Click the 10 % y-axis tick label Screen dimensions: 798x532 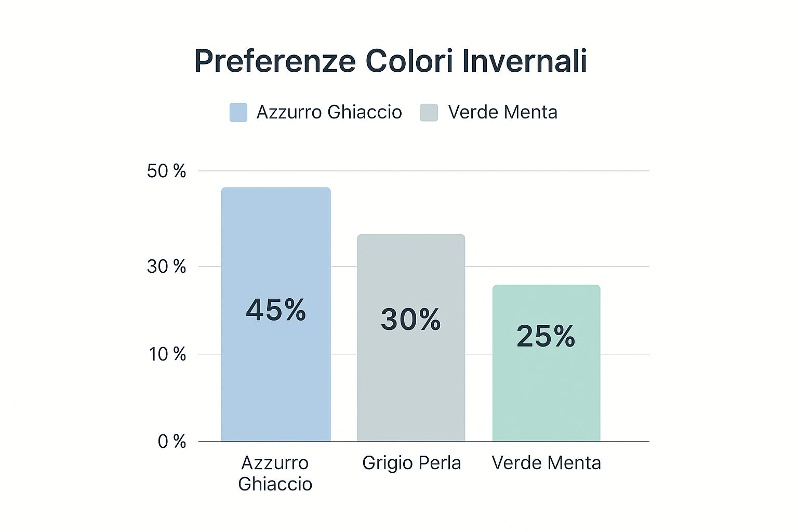(167, 354)
